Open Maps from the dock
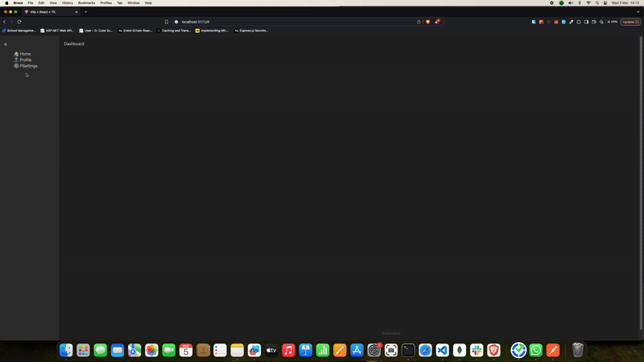The width and height of the screenshot is (644, 362). (134, 350)
